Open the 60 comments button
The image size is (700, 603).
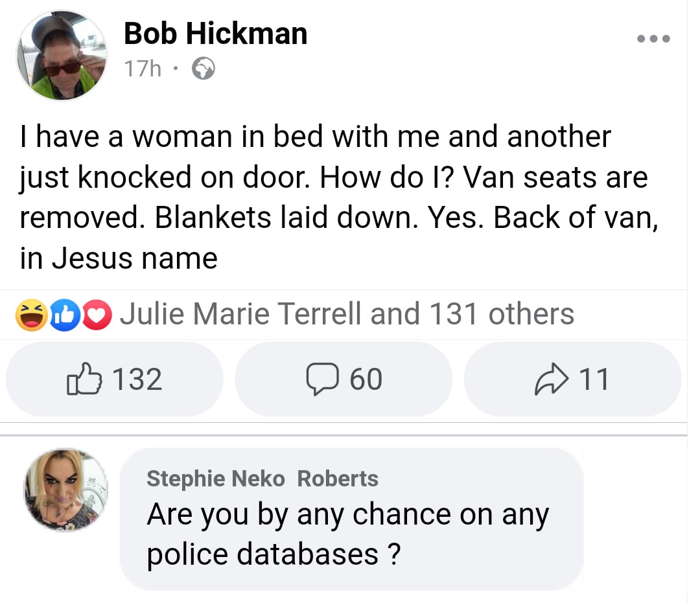(x=343, y=379)
